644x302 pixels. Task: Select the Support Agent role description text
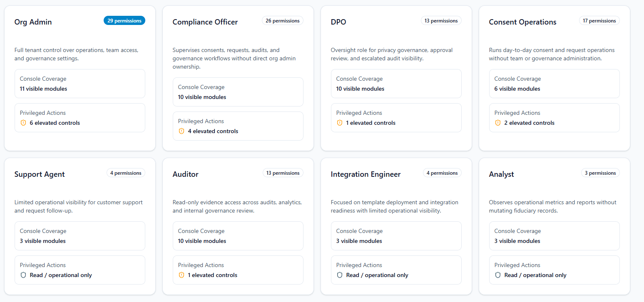point(79,206)
